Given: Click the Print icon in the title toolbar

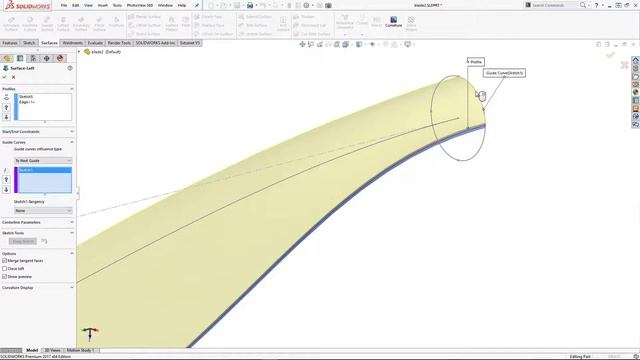Looking at the screenshot, I should pyautogui.click(x=250, y=5).
